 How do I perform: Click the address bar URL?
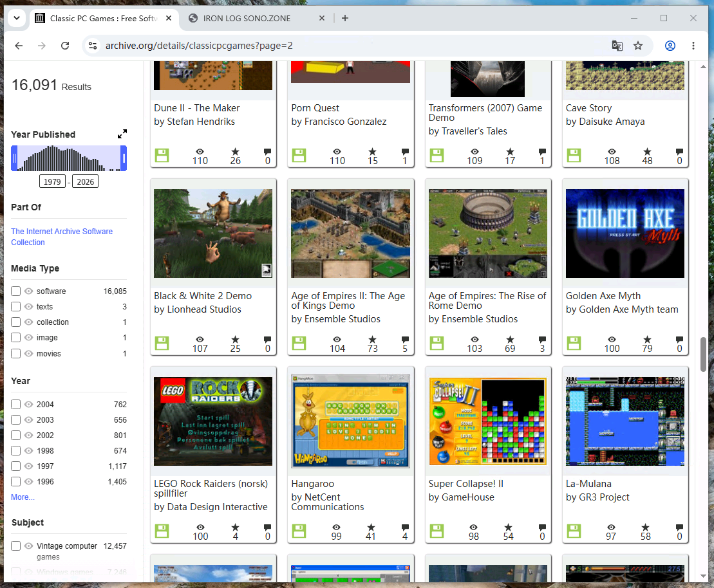(x=199, y=46)
